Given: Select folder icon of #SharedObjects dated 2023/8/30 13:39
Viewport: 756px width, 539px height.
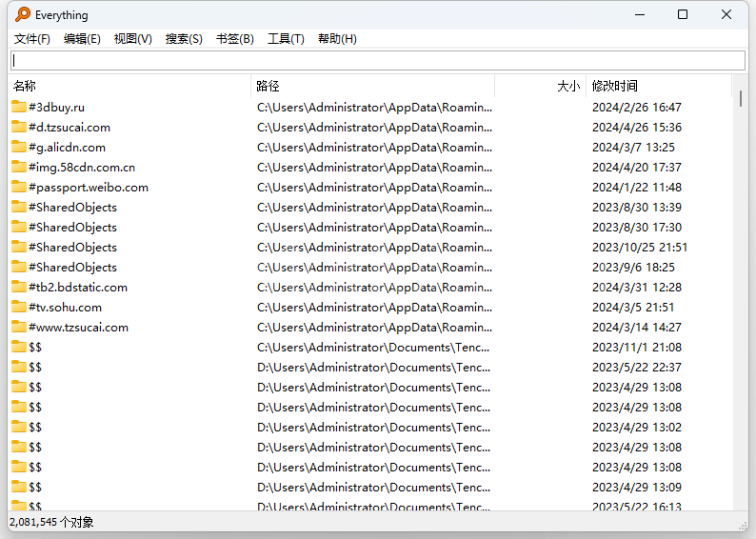Looking at the screenshot, I should [19, 207].
